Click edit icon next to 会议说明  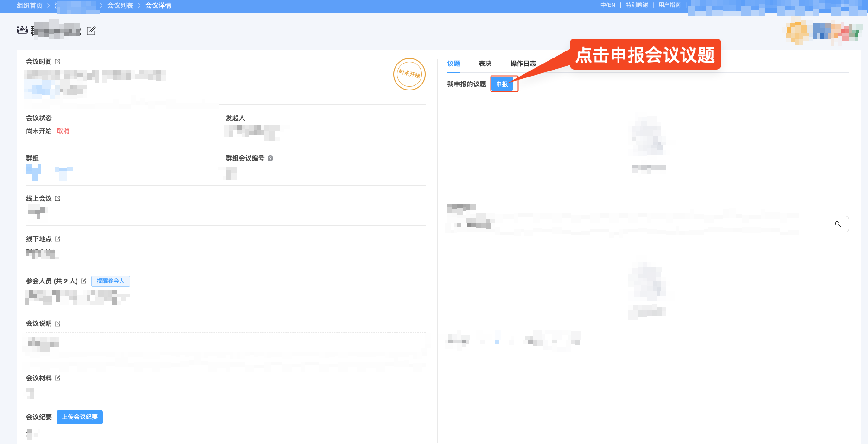pyautogui.click(x=57, y=324)
